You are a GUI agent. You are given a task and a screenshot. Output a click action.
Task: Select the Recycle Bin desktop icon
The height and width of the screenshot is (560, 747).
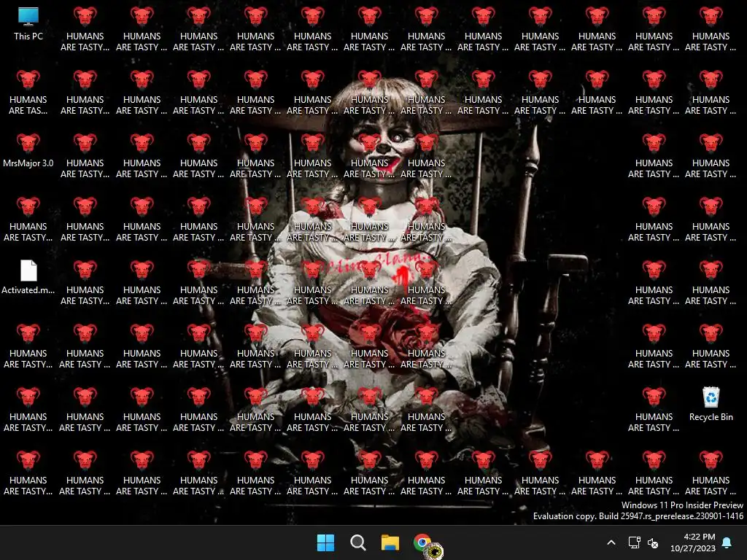click(711, 404)
